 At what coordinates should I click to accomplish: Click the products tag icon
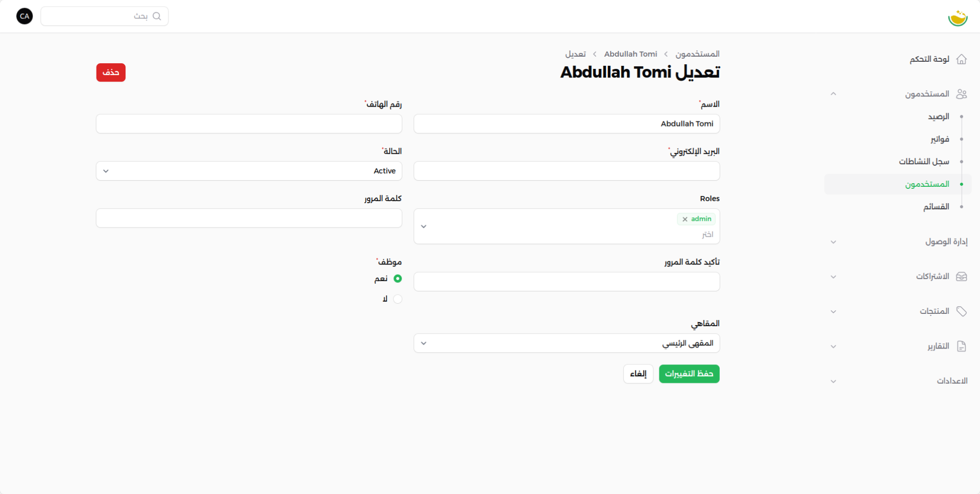[x=962, y=311]
